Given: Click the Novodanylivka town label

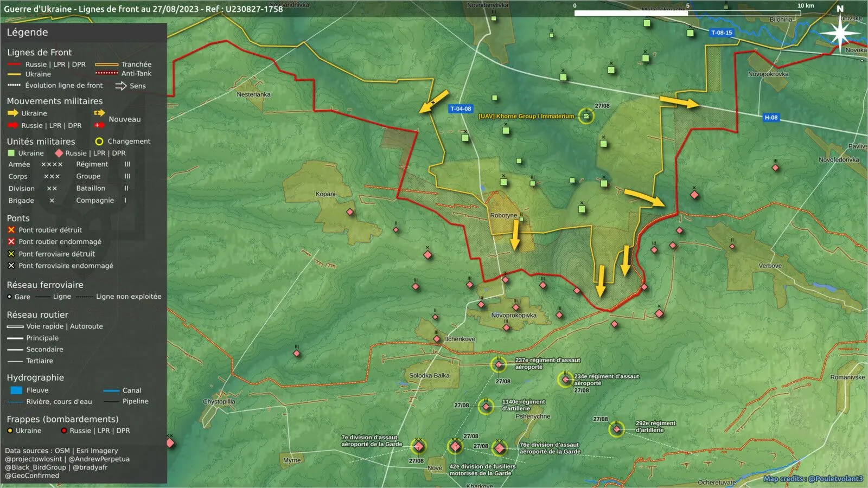Looking at the screenshot, I should pyautogui.click(x=488, y=5).
